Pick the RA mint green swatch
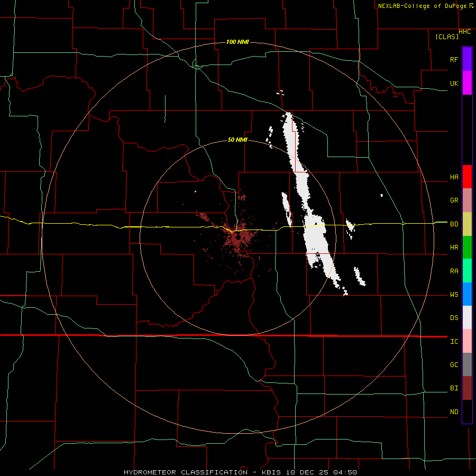 (467, 271)
